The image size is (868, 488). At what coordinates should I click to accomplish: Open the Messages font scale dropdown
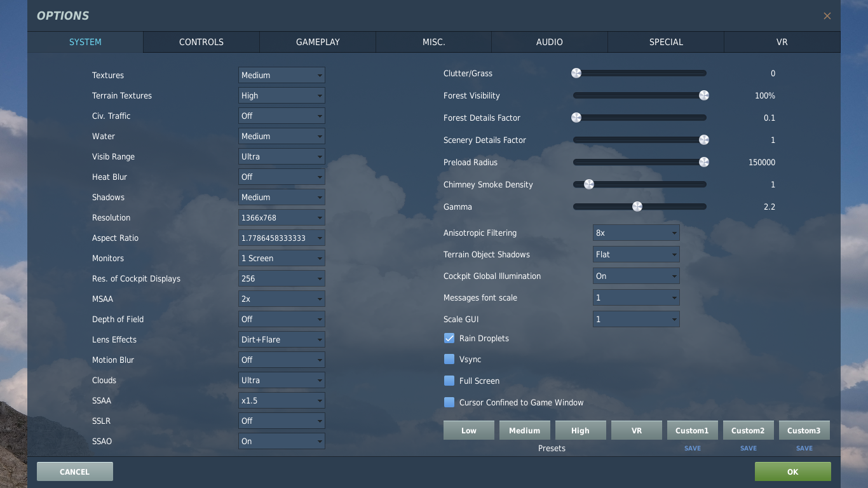point(636,297)
